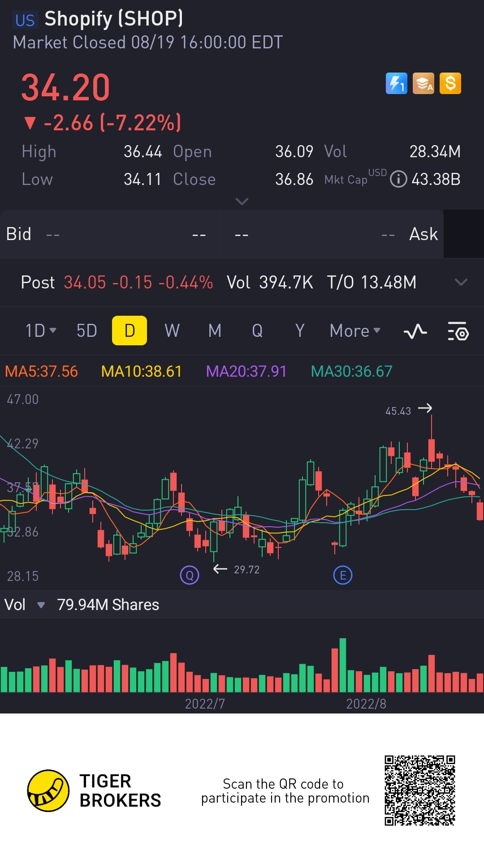Image resolution: width=484 pixels, height=868 pixels.
Task: Open the chart indicator waveform icon
Action: (x=415, y=331)
